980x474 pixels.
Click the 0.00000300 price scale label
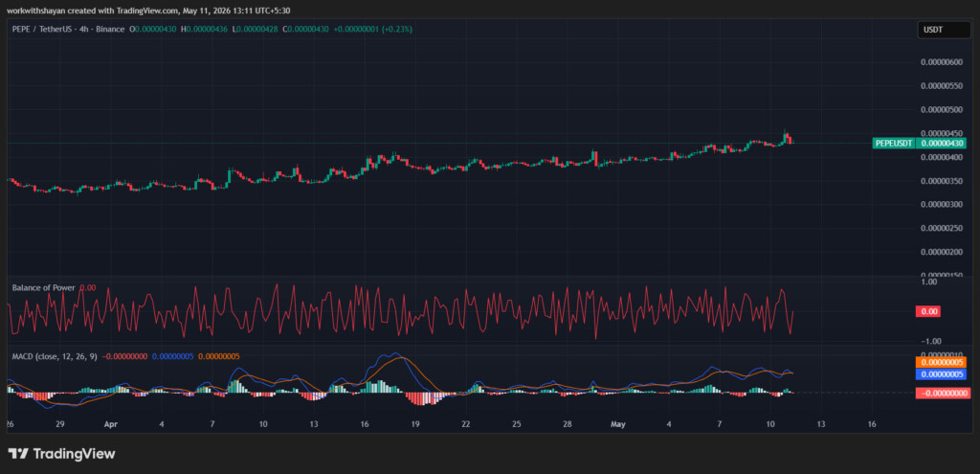pos(942,204)
